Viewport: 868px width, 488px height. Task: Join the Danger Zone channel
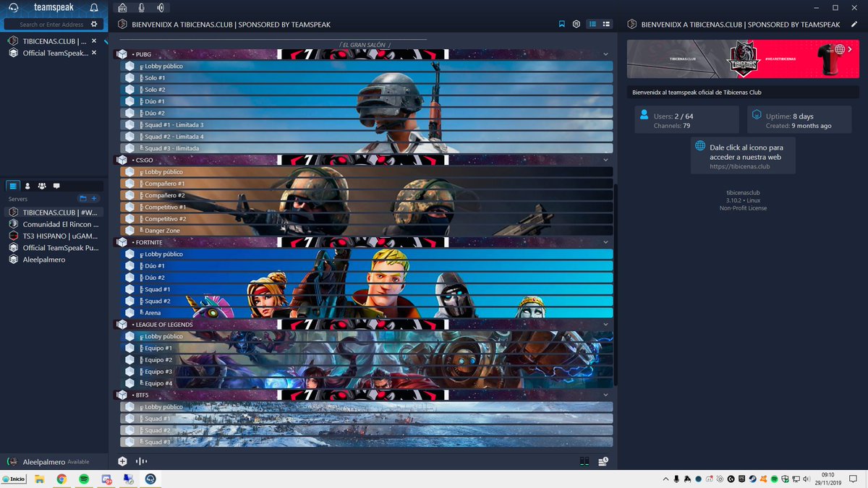pos(367,231)
